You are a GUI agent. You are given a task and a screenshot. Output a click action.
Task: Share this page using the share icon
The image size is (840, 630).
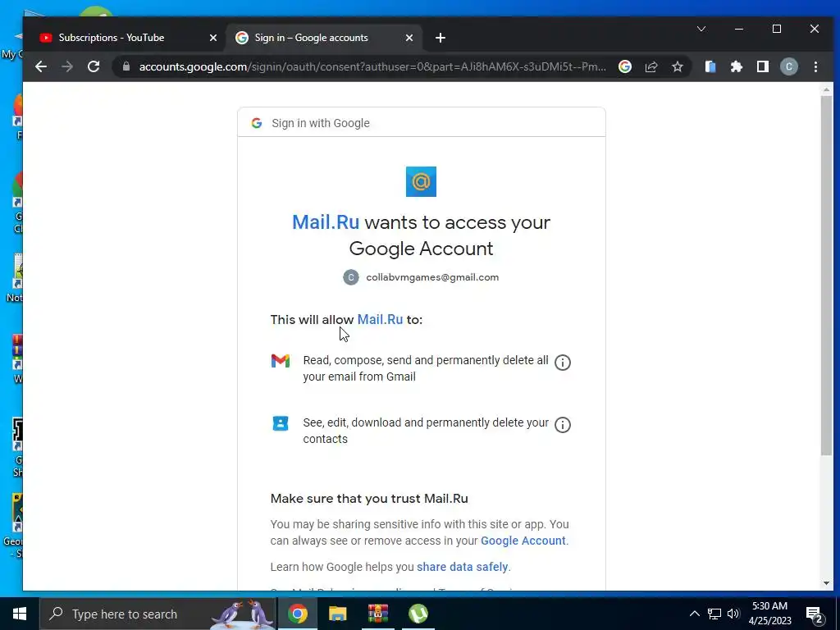coord(651,66)
